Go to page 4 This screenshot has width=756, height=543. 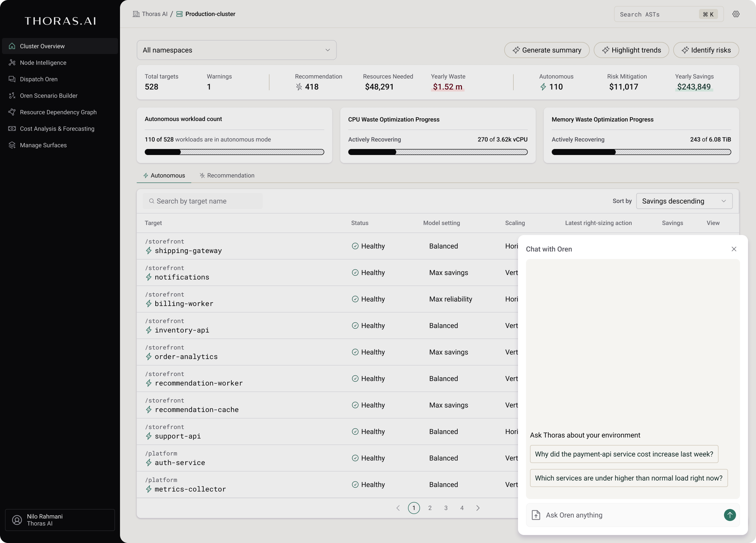pyautogui.click(x=462, y=508)
